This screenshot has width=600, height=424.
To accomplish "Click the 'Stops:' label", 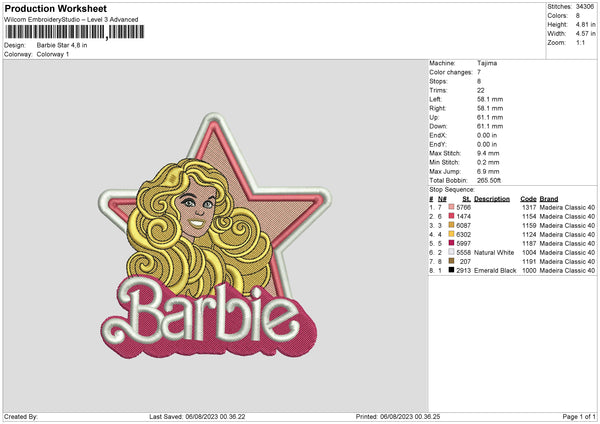I will coord(438,82).
